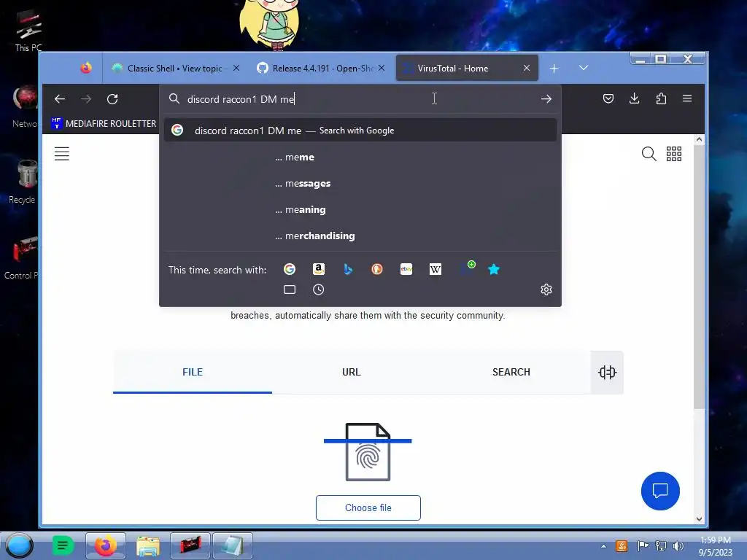Viewport: 747px width, 560px height.
Task: Reload the current page
Action: 112,99
